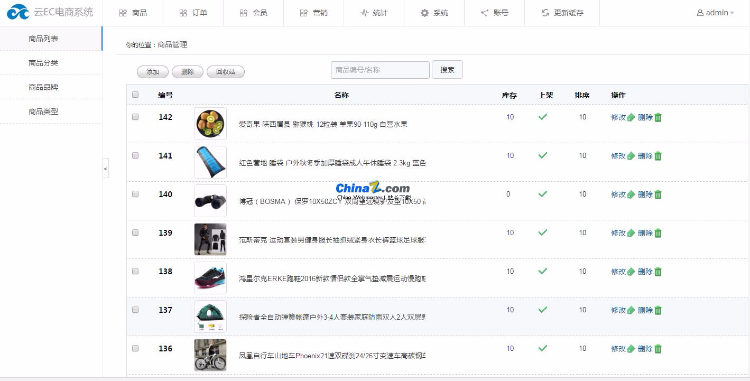The image size is (750, 381).
Task: Select 商品列表 in the sidebar
Action: 51,39
